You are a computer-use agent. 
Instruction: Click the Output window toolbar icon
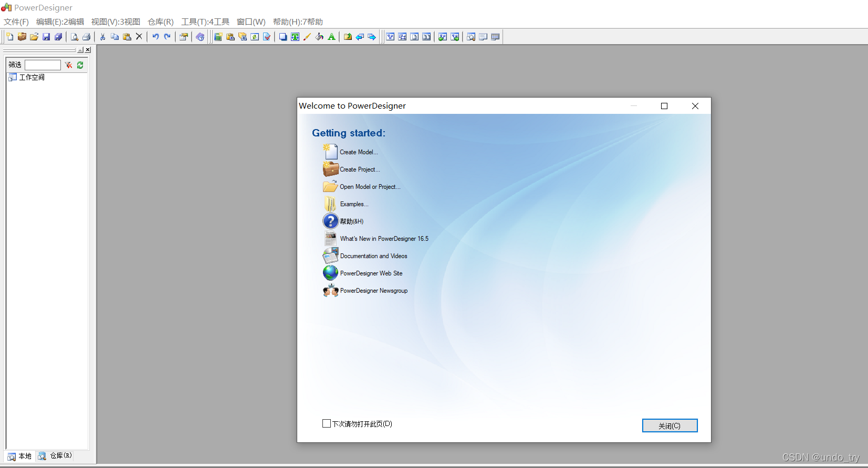coord(483,37)
